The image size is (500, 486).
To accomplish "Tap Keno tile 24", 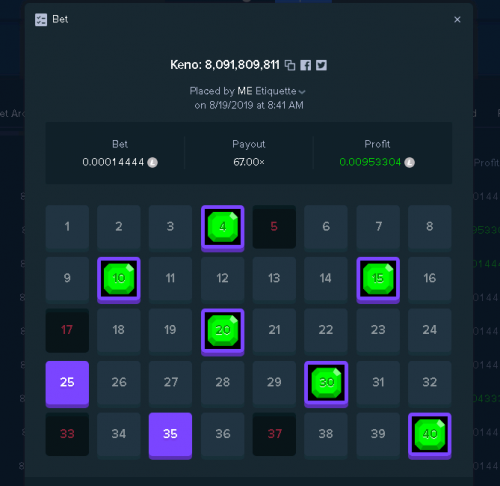I will (x=430, y=331).
